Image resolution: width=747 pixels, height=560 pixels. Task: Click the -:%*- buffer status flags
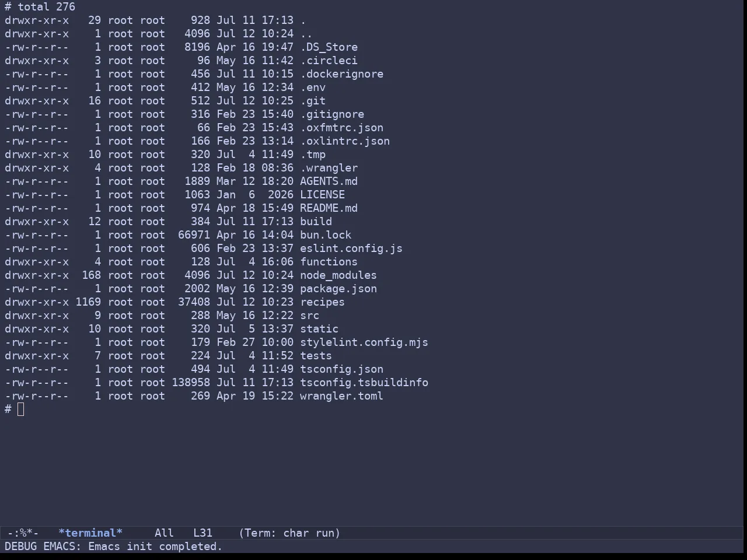click(23, 533)
